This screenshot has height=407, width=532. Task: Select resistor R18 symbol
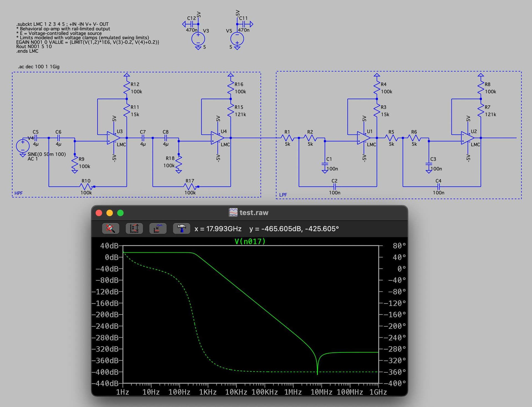point(179,163)
